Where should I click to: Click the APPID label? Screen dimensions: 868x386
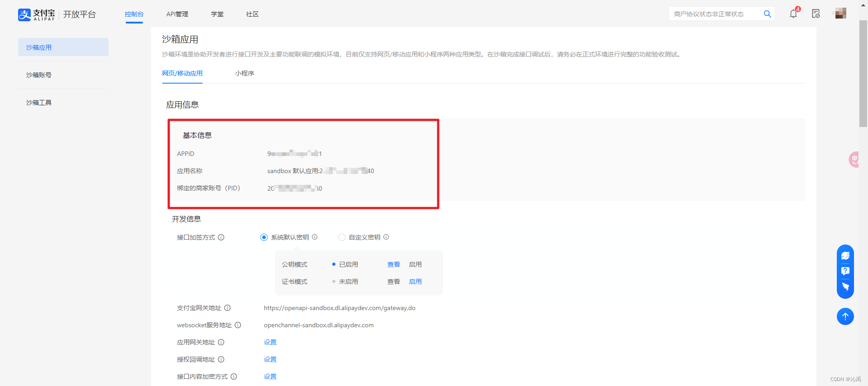[x=186, y=154]
